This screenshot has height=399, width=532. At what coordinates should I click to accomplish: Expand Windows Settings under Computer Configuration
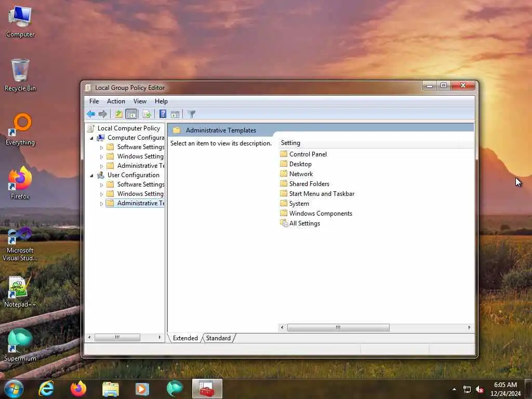[101, 157]
